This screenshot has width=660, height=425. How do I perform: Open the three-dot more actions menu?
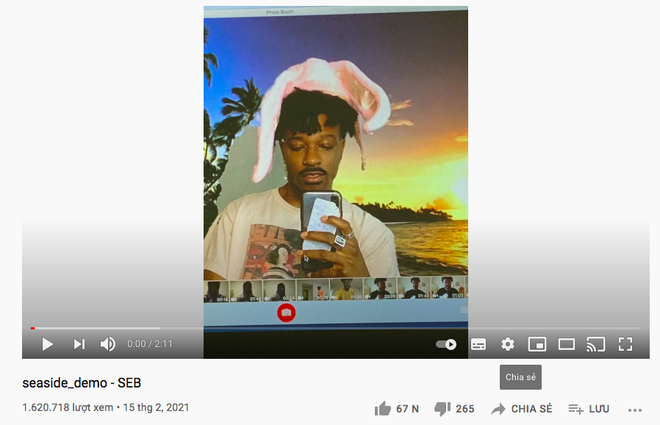tap(634, 409)
